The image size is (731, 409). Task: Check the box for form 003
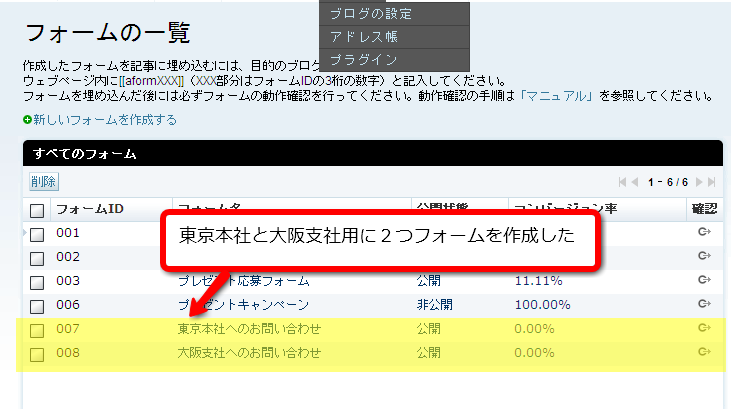pyautogui.click(x=37, y=282)
